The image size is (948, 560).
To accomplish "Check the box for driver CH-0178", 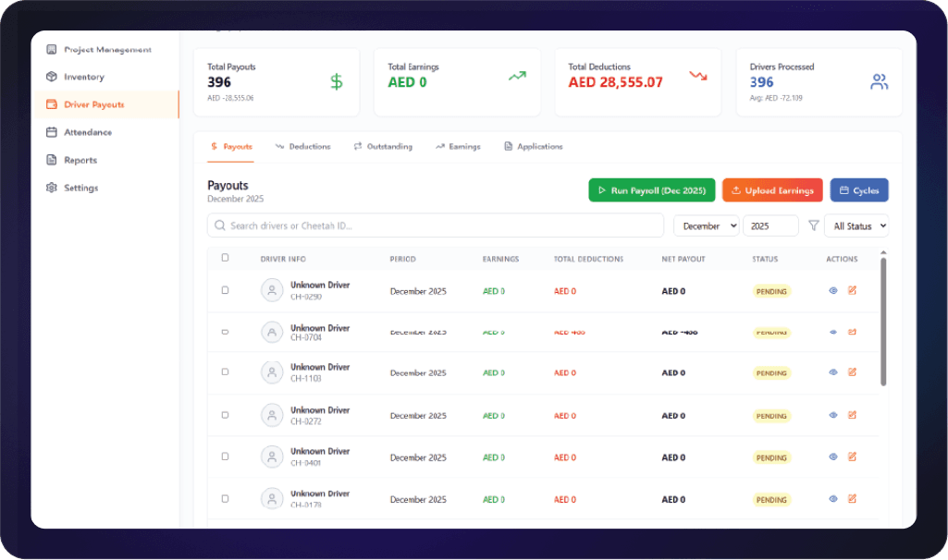I will click(x=225, y=499).
